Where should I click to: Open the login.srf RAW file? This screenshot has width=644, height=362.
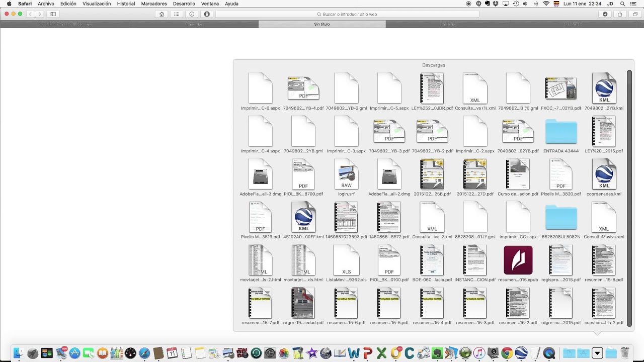coord(346,174)
